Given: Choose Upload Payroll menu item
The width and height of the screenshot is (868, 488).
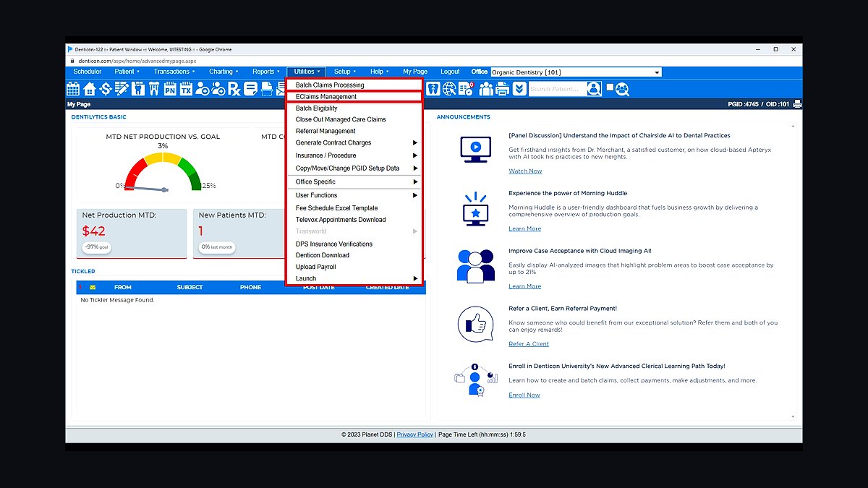Looking at the screenshot, I should tap(316, 267).
